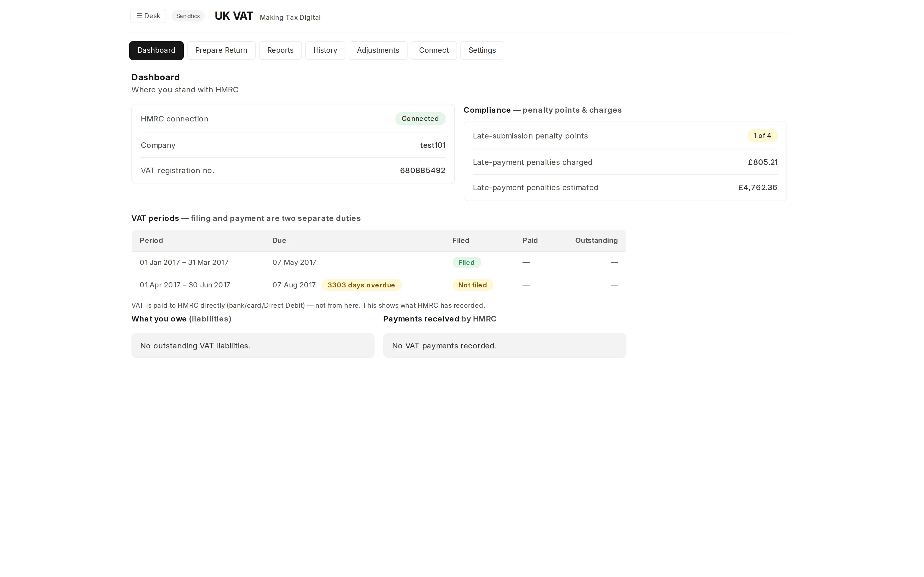Click the 1 of 4 penalty points badge
924x577 pixels.
[x=762, y=135]
